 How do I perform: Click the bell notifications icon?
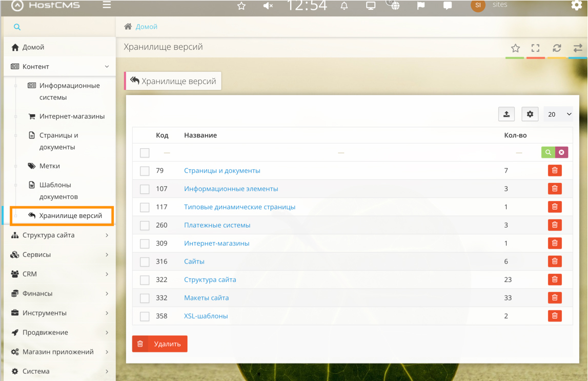344,6
